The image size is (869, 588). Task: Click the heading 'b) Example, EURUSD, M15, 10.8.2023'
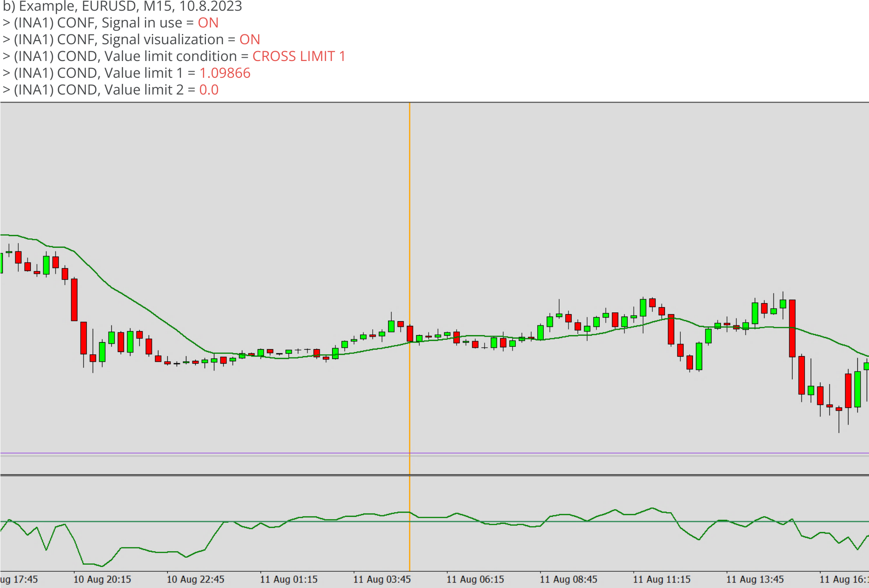[123, 7]
